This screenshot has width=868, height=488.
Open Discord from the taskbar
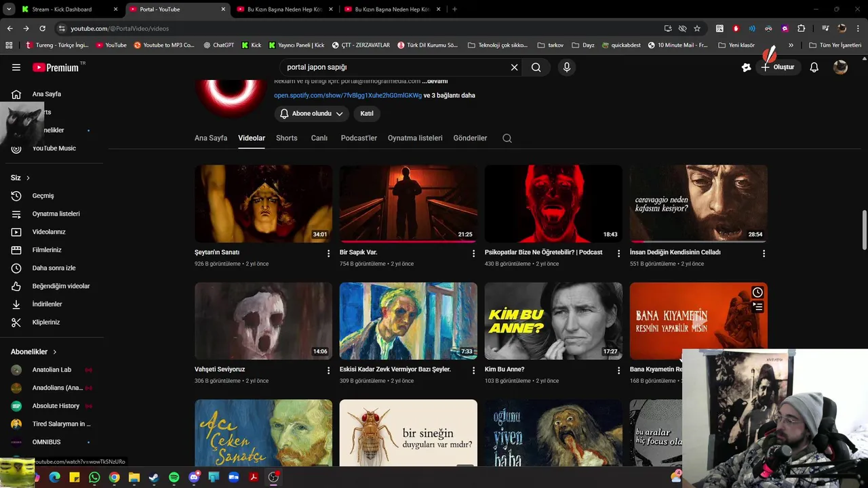point(194,477)
